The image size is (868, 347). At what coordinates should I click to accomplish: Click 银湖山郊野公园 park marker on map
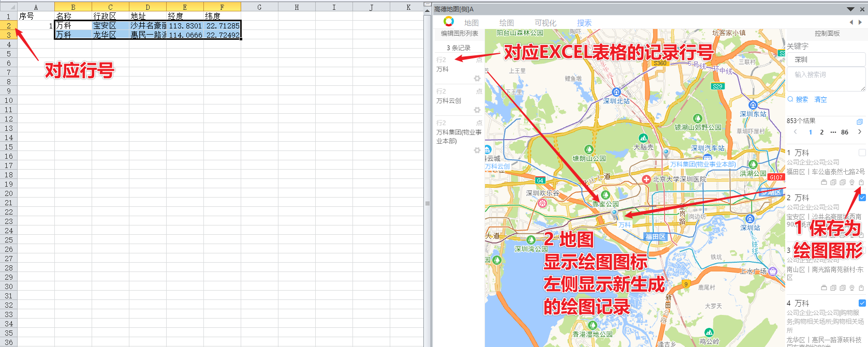click(698, 118)
